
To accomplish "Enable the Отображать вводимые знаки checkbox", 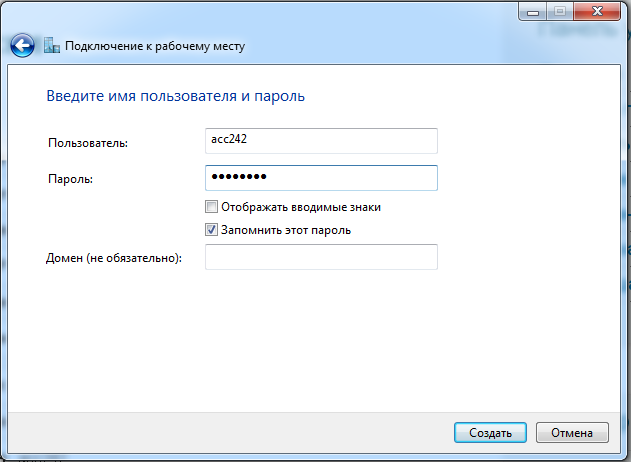I will tap(211, 207).
